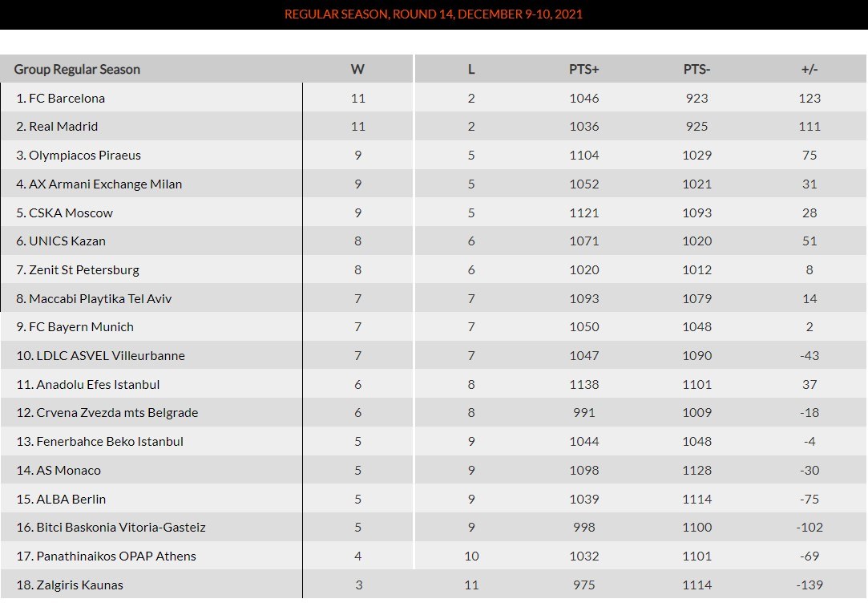This screenshot has height=607, width=868.
Task: Select UNICS Kazan in the table
Action: point(67,241)
